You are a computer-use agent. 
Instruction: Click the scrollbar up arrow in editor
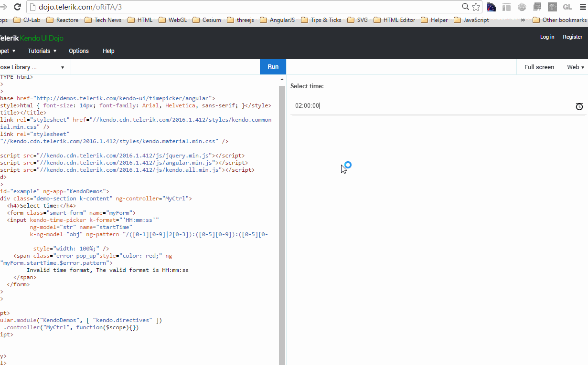tap(282, 79)
